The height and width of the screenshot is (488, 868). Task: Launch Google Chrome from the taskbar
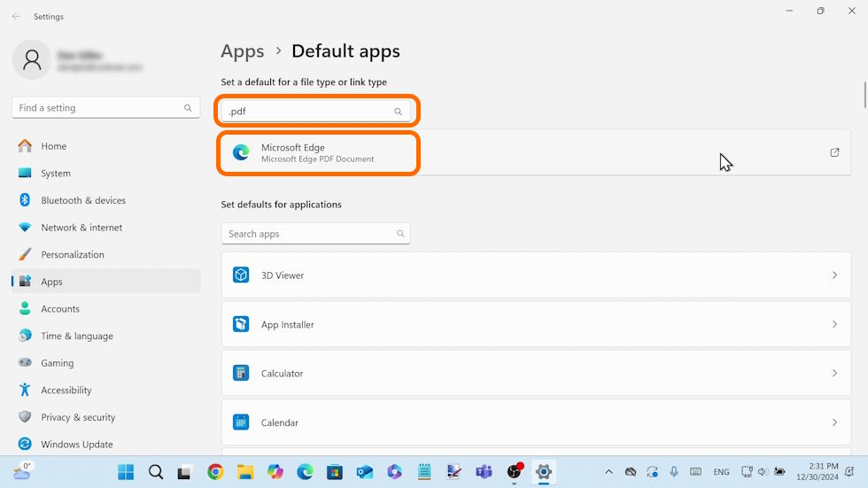[215, 472]
